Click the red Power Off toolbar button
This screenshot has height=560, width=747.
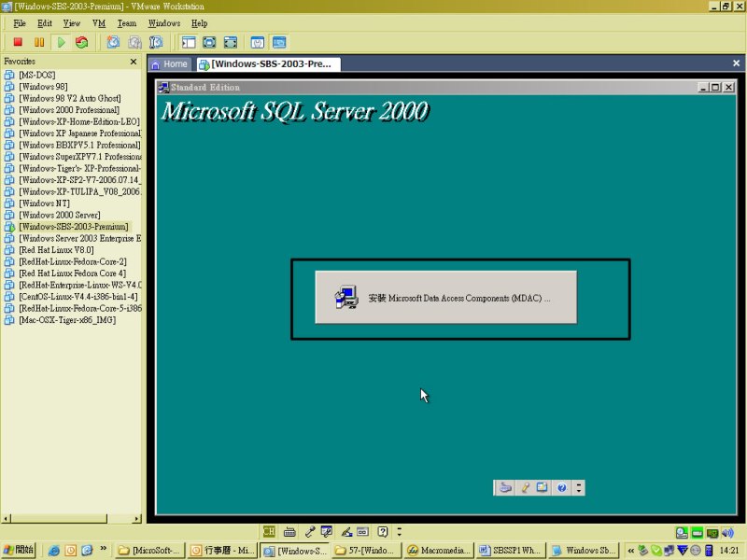click(x=18, y=42)
